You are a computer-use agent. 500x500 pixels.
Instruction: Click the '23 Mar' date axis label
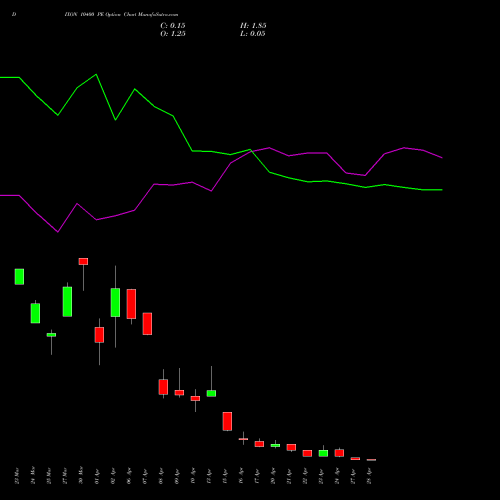pyautogui.click(x=17, y=476)
